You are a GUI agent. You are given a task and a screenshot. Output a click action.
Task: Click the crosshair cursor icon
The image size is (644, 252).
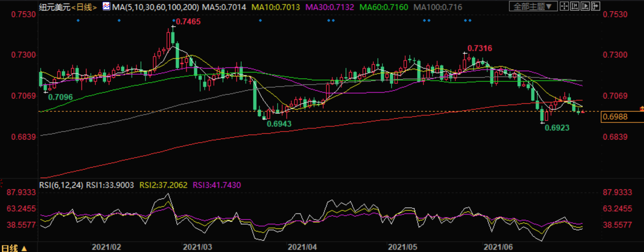(x=564, y=7)
